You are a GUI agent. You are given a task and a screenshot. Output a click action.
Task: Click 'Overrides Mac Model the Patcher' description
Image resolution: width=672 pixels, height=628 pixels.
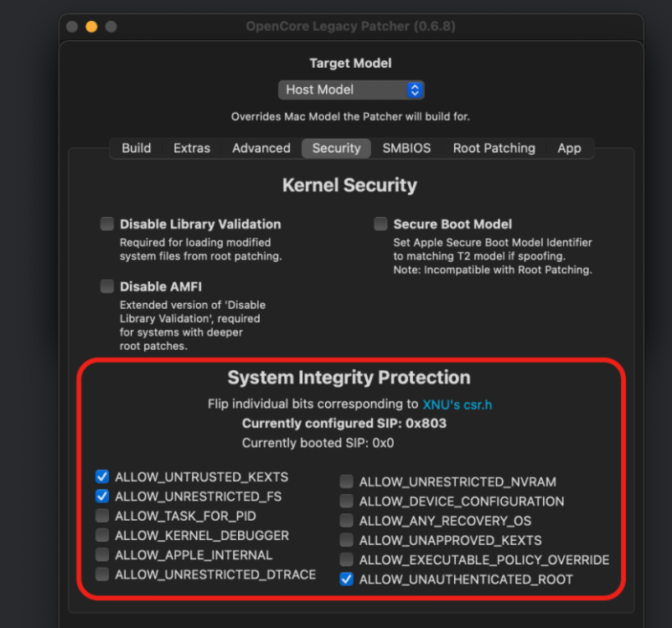click(x=350, y=116)
